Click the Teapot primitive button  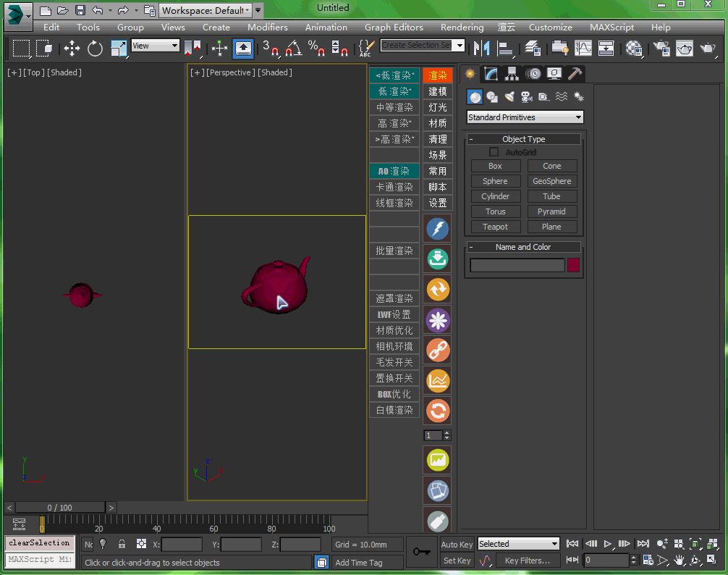[496, 227]
